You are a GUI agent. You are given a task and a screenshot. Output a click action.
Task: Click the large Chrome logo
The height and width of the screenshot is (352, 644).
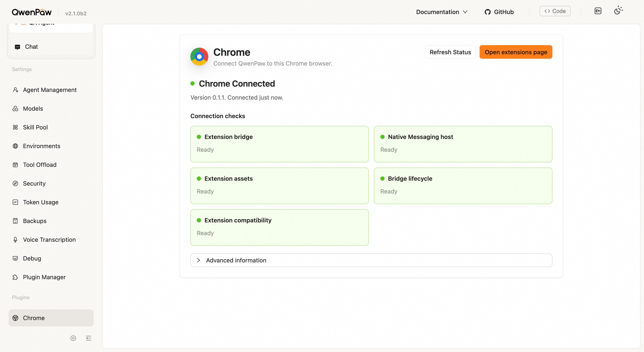click(199, 57)
